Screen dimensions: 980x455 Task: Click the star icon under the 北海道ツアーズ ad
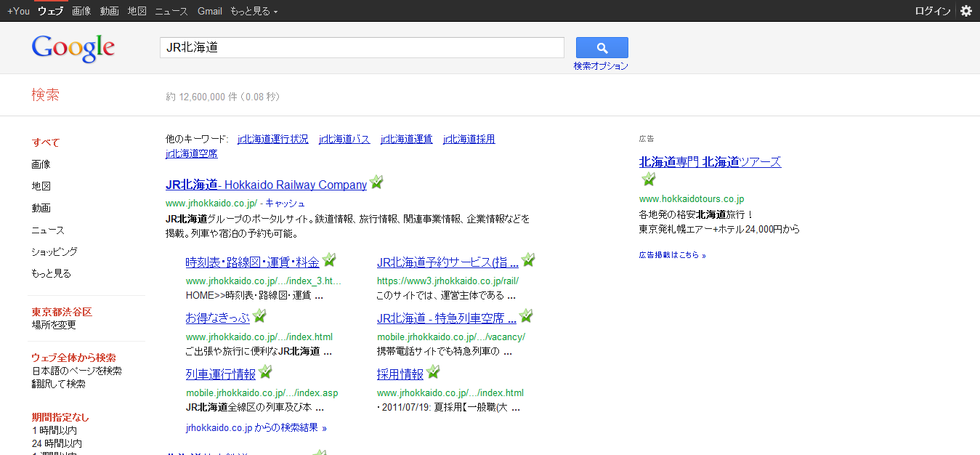[648, 180]
